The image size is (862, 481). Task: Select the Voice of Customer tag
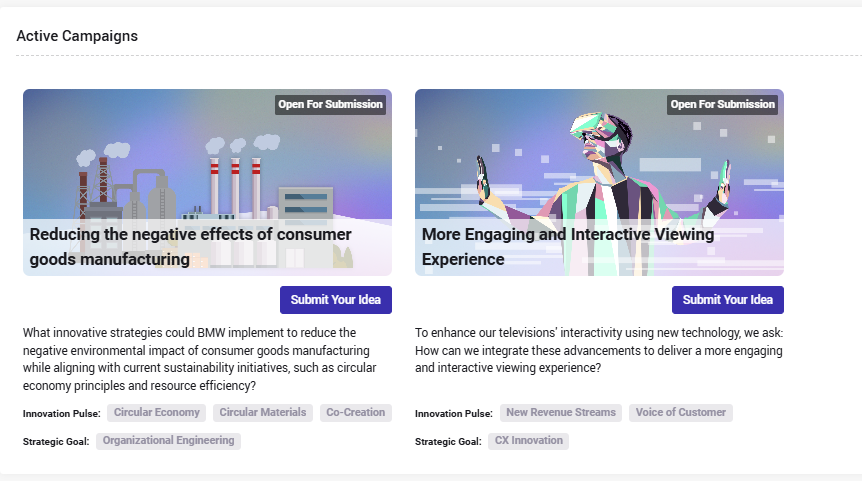(681, 413)
